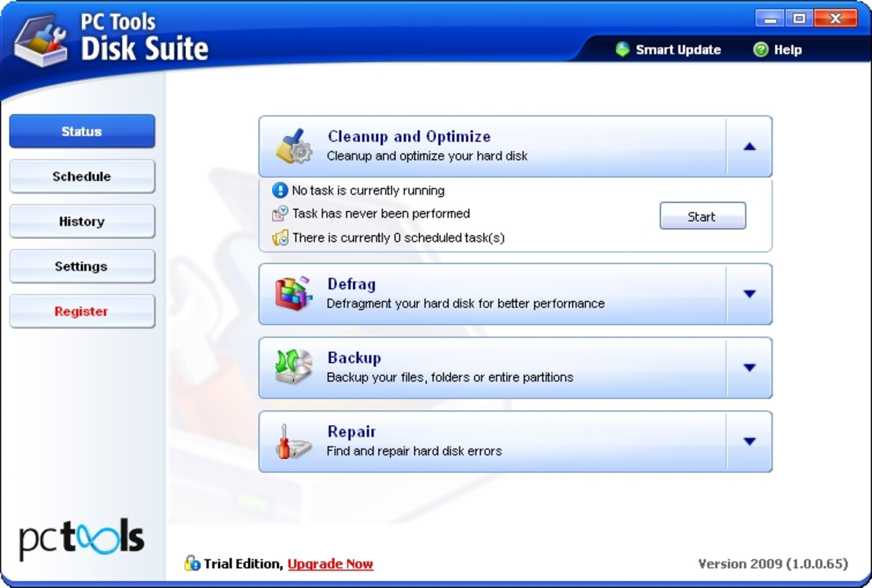
Task: Click the 'Cleanup and Optimize' heading
Action: click(409, 136)
